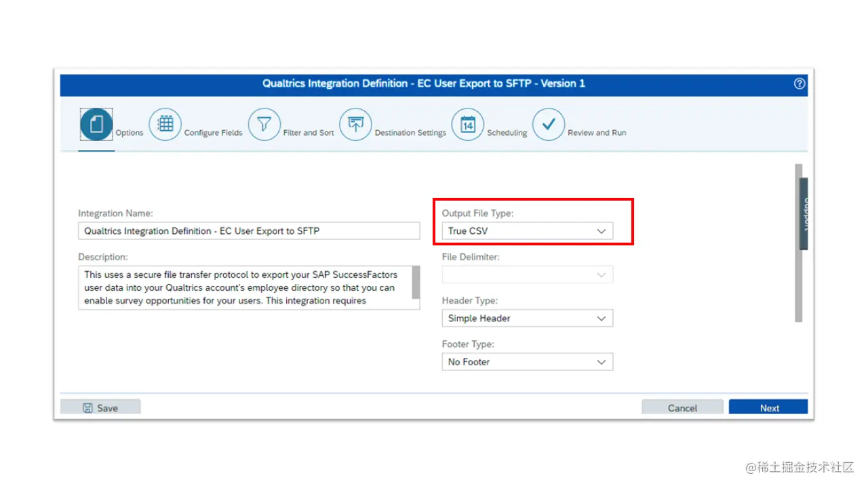Click the Cancel button

pos(682,407)
